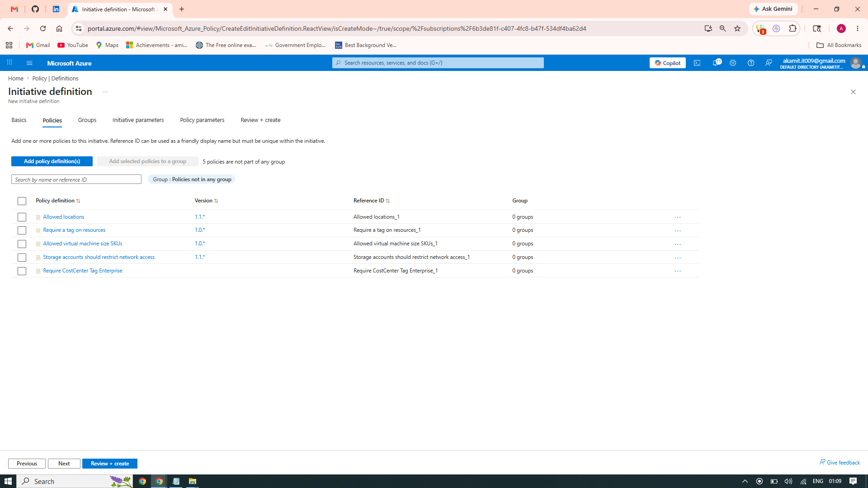The height and width of the screenshot is (488, 868).
Task: Click Give feedback link
Action: point(840,462)
